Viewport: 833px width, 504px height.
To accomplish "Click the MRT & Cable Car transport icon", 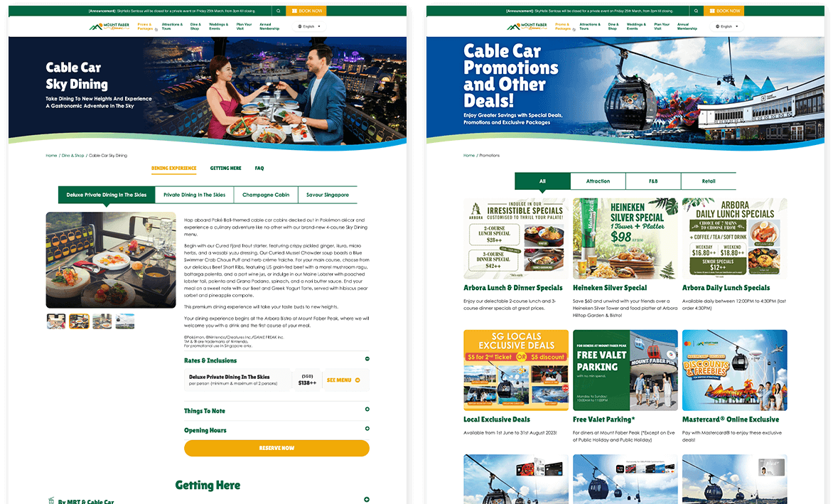I will point(51,500).
